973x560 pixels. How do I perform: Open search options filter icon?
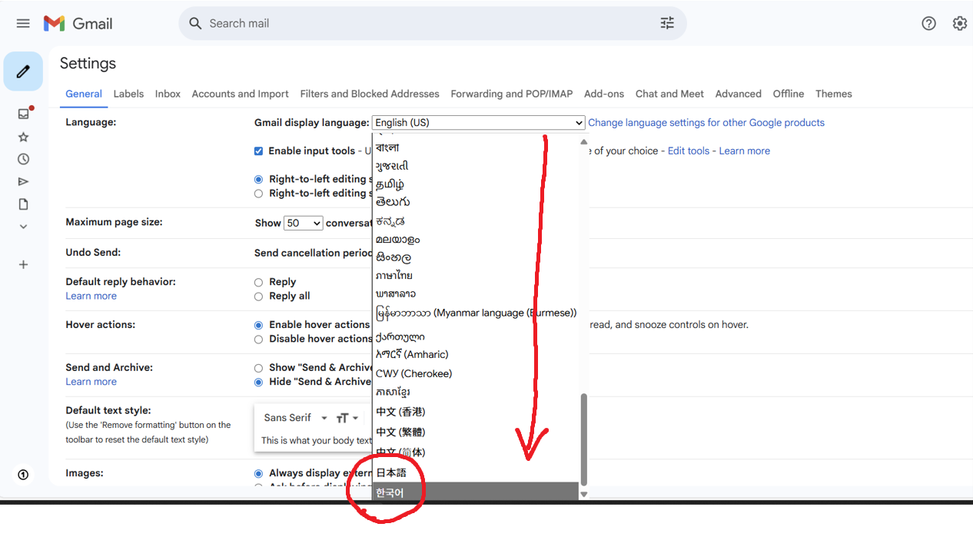(667, 23)
